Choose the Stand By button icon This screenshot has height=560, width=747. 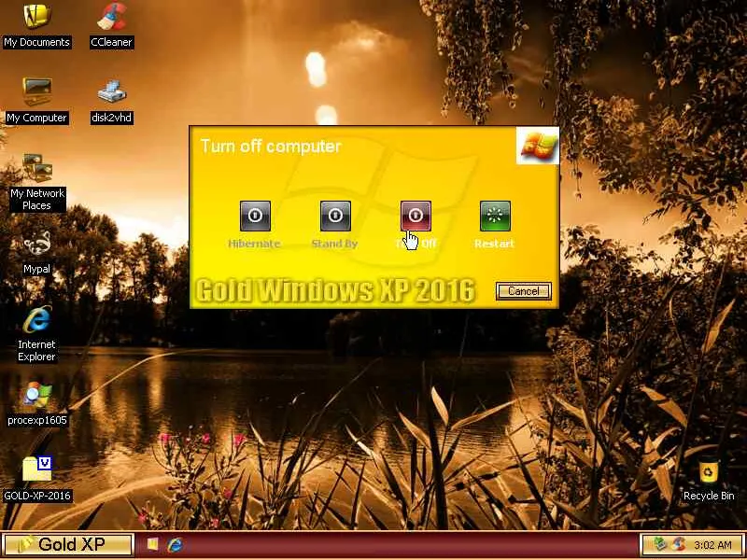335,216
